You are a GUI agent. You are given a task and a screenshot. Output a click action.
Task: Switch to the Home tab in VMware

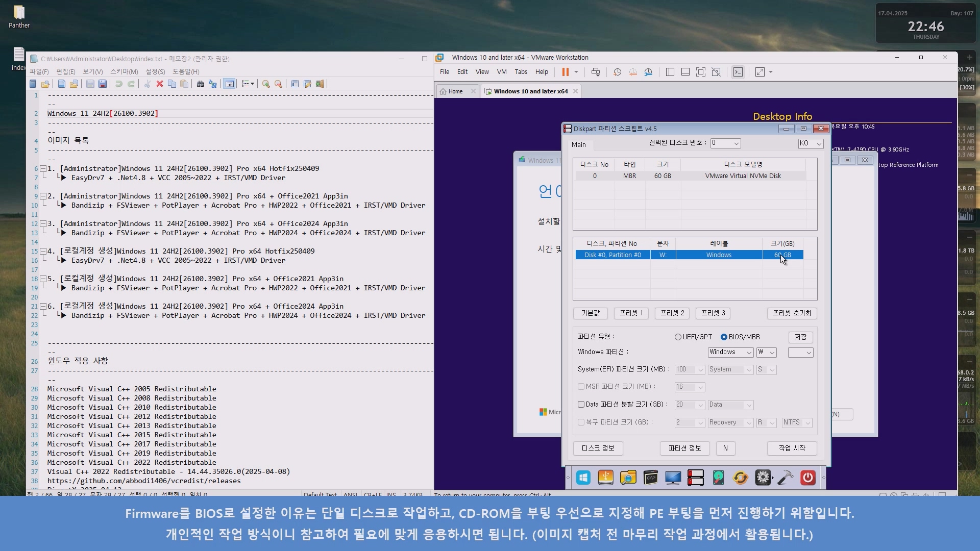tap(455, 91)
